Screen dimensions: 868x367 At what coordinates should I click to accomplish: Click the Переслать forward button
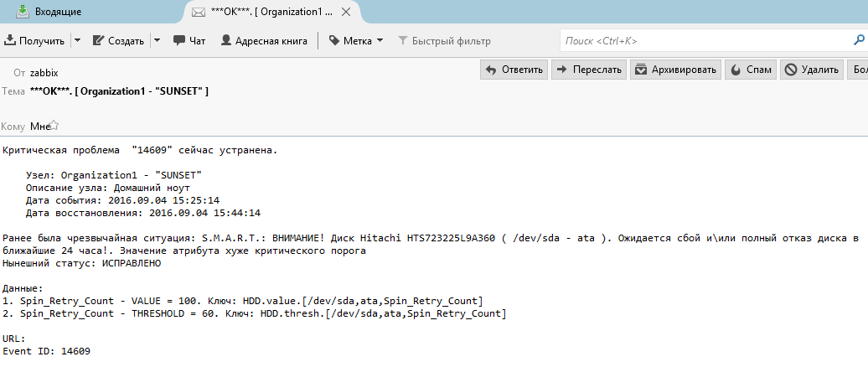point(588,70)
